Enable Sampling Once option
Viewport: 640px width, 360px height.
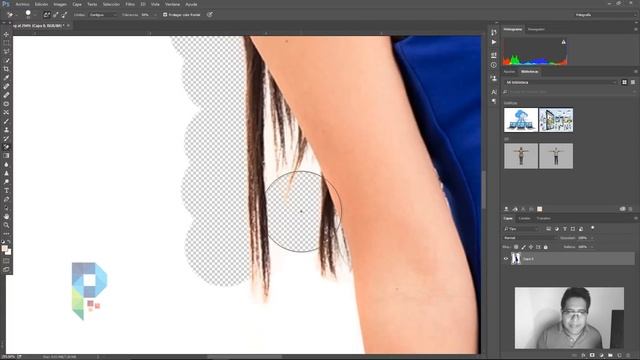pos(56,15)
